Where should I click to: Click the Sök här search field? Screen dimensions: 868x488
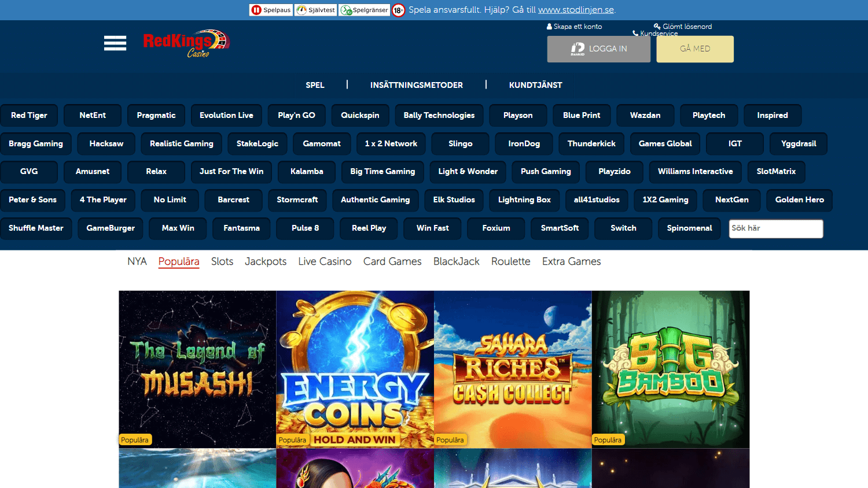(x=776, y=228)
